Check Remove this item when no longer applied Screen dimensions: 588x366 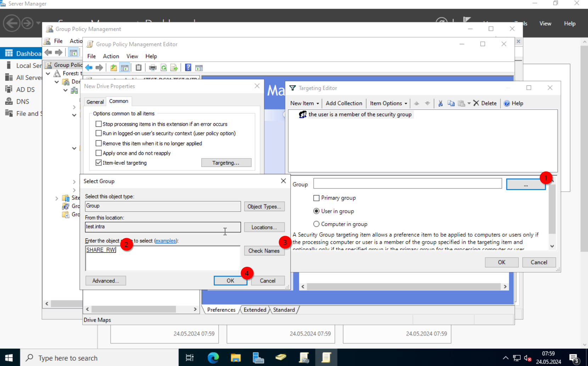(x=99, y=143)
